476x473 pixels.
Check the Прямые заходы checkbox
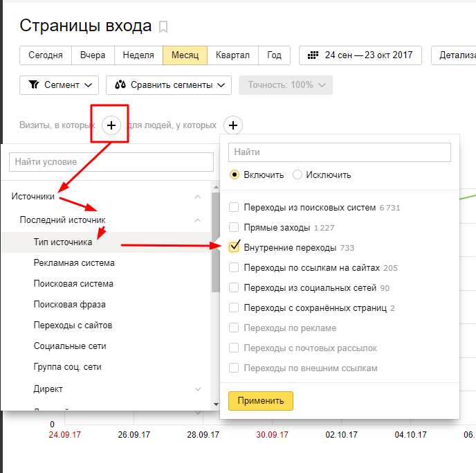point(234,227)
